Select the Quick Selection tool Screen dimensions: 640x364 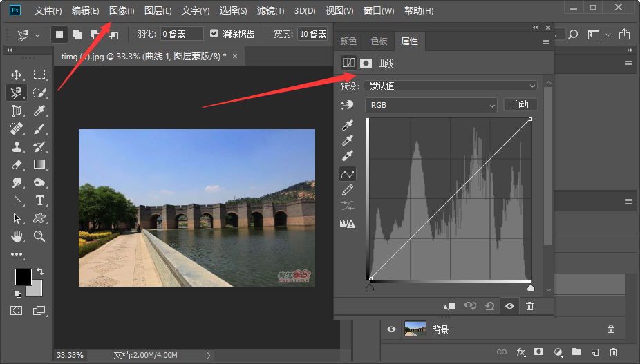click(x=39, y=93)
